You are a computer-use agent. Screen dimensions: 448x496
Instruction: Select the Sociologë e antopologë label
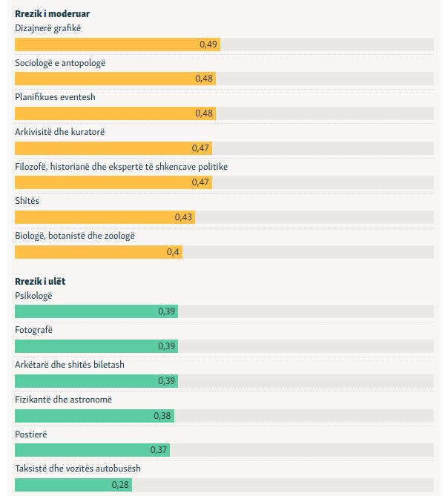pyautogui.click(x=60, y=63)
